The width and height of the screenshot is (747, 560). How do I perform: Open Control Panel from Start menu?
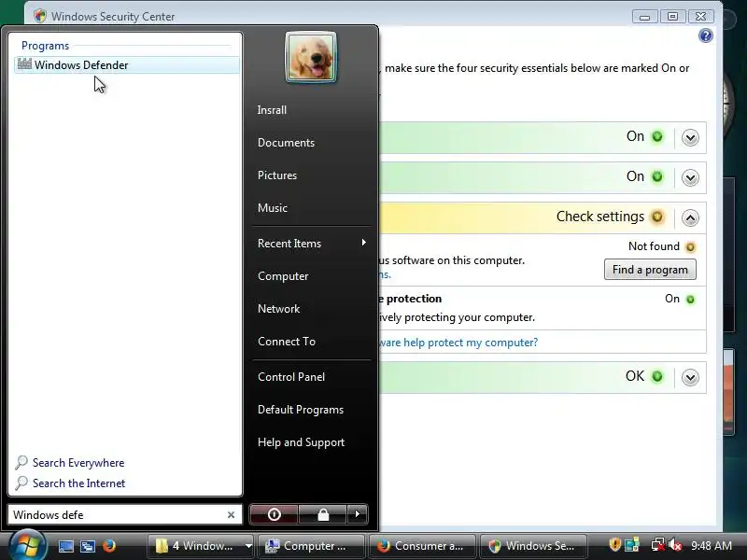[291, 377]
